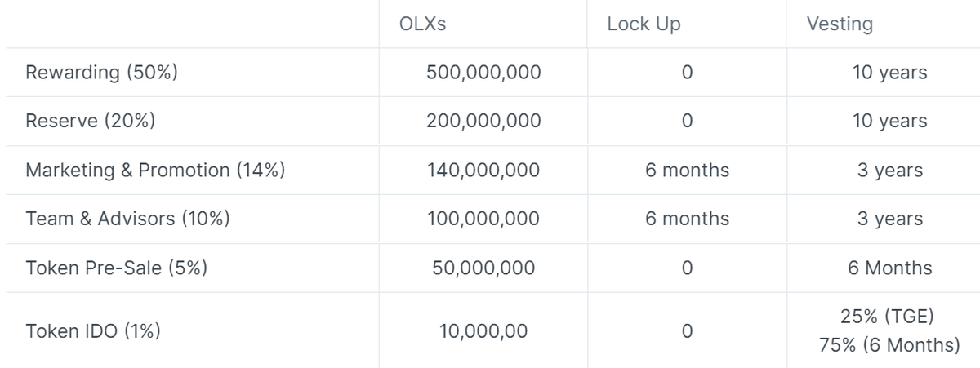Click the 100,000,000 amount cell

tap(483, 219)
